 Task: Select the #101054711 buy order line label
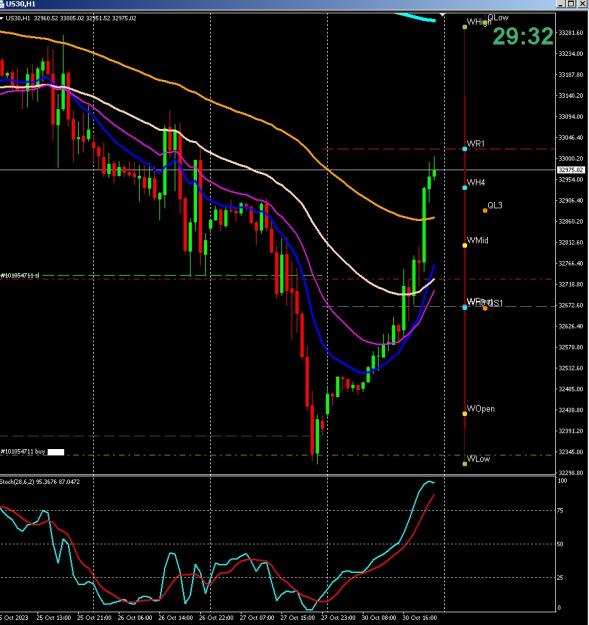click(x=23, y=452)
